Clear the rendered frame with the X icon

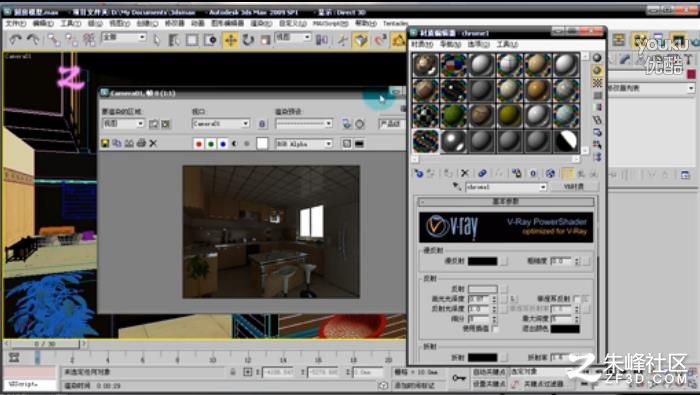[153, 143]
